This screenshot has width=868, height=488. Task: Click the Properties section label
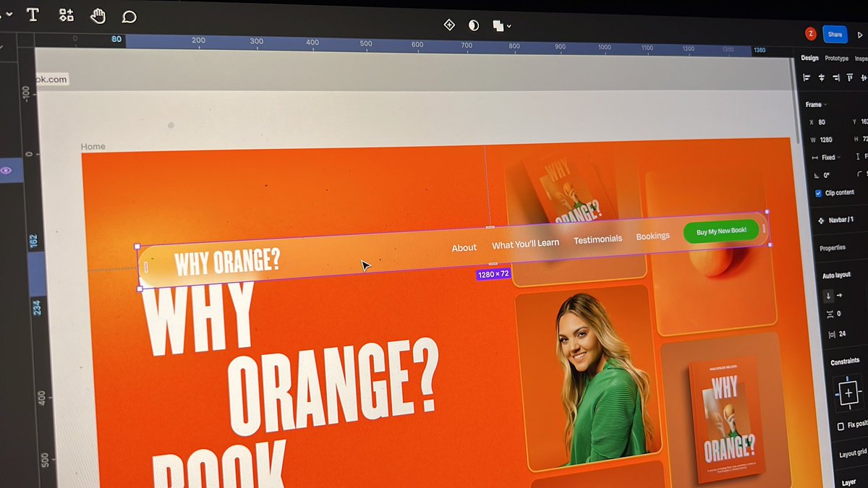click(833, 248)
